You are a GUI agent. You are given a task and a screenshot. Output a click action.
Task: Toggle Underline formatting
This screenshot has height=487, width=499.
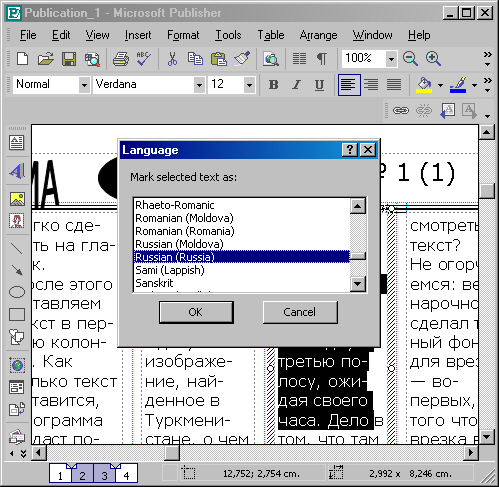pos(319,85)
